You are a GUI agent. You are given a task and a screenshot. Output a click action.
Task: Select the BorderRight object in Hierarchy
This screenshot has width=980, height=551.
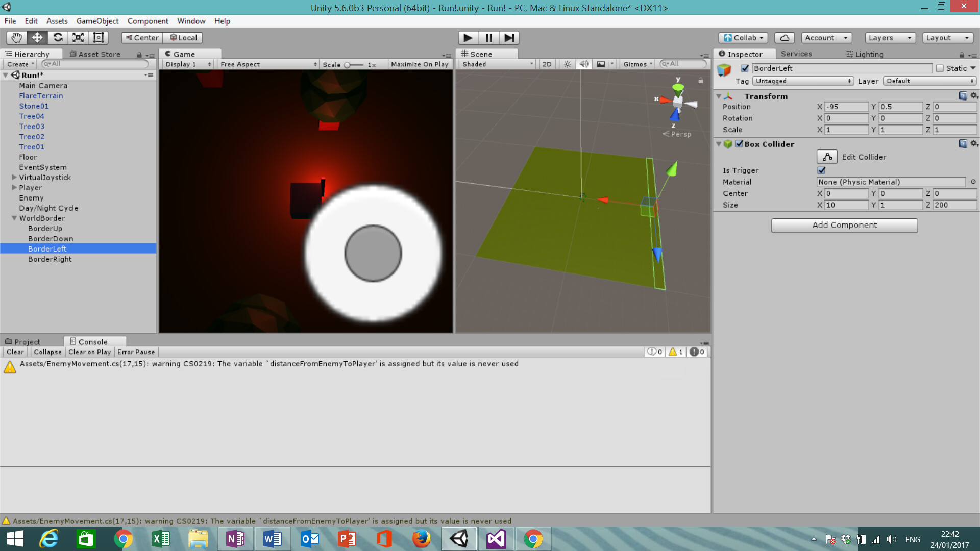point(50,259)
